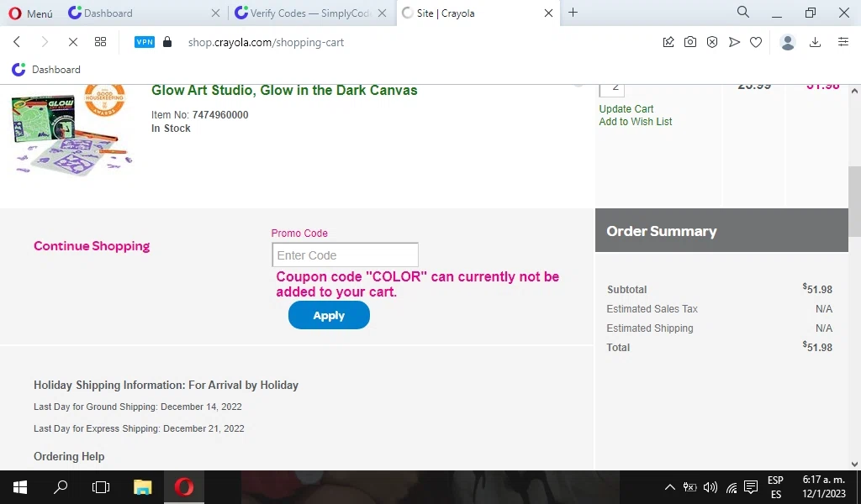Close the Site | Crayola tab
The width and height of the screenshot is (861, 504).
pyautogui.click(x=548, y=13)
